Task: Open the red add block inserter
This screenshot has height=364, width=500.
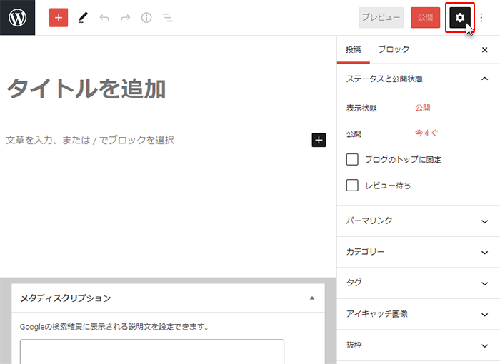Action: 58,18
